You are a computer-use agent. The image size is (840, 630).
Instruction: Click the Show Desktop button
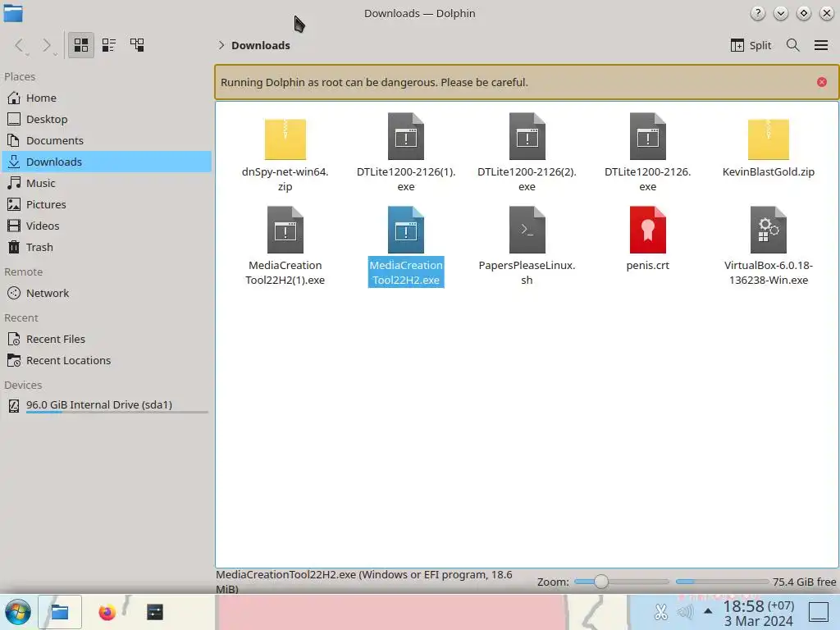819,612
